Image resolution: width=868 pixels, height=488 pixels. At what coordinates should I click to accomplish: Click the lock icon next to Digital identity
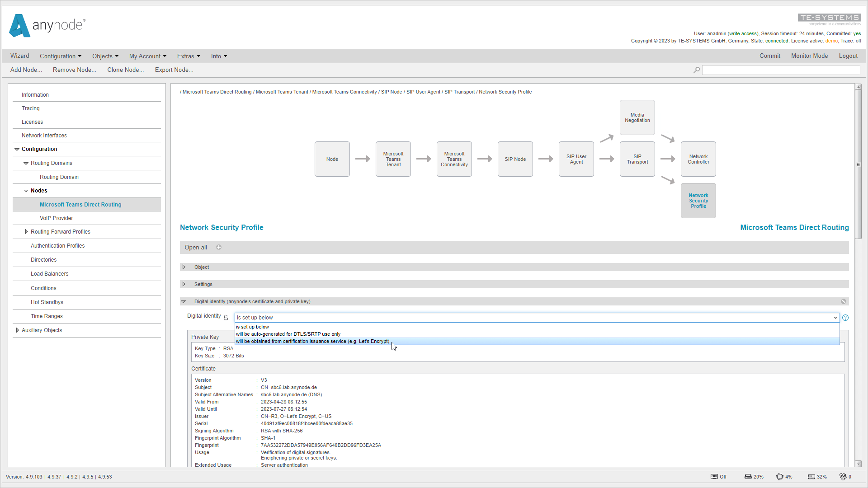[226, 318]
